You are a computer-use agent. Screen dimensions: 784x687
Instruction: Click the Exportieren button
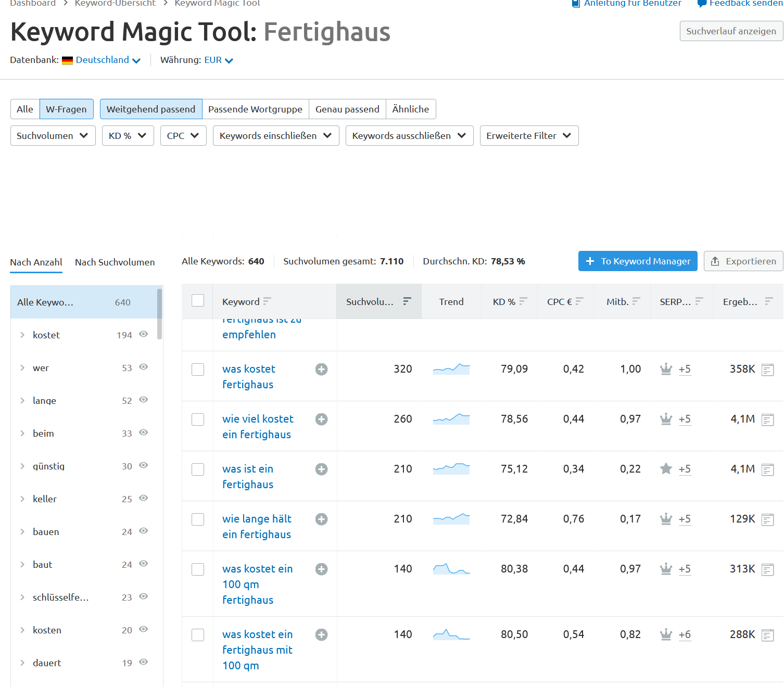(743, 261)
